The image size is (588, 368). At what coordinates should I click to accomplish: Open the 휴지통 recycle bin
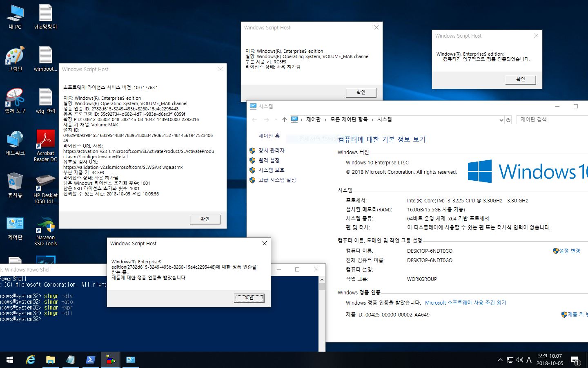(x=15, y=185)
